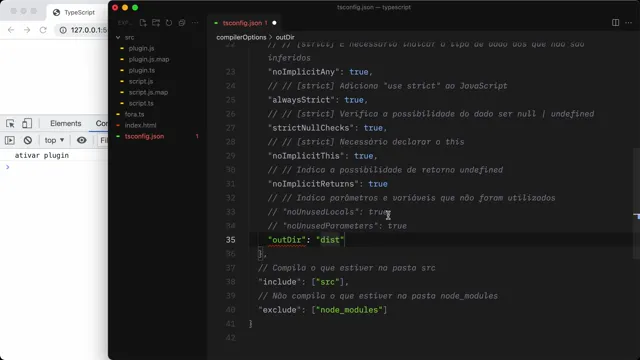This screenshot has height=360, width=640.
Task: Open fora.ts in the file tree
Action: (x=134, y=114)
